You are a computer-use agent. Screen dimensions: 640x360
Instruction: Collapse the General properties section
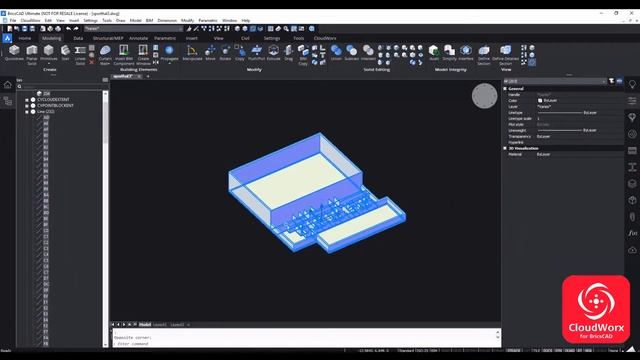505,89
